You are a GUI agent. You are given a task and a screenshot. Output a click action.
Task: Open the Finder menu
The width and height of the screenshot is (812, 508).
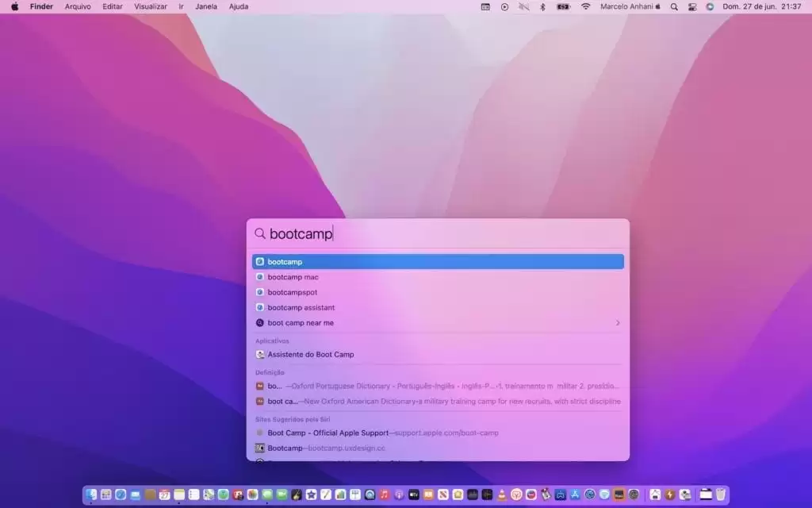[41, 6]
